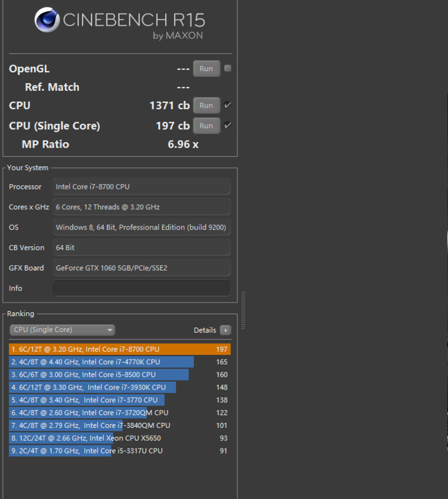
Task: Click the 197 cb single core score
Action: pos(173,125)
